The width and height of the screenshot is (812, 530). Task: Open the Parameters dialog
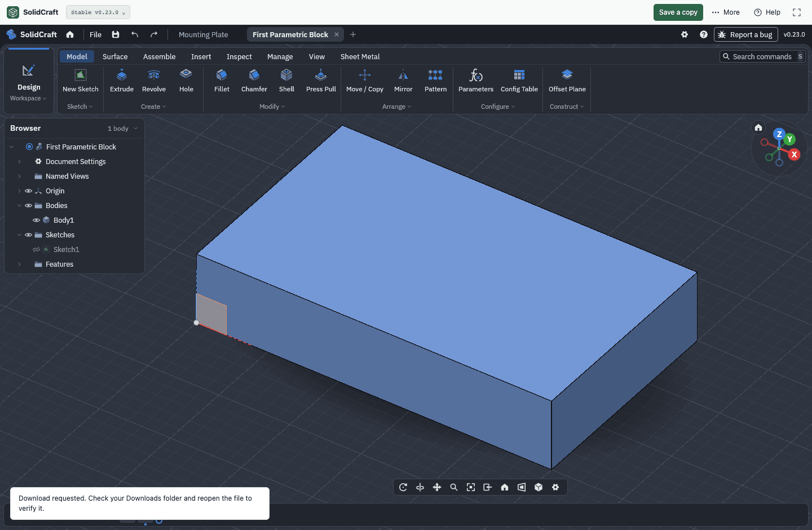pyautogui.click(x=476, y=81)
